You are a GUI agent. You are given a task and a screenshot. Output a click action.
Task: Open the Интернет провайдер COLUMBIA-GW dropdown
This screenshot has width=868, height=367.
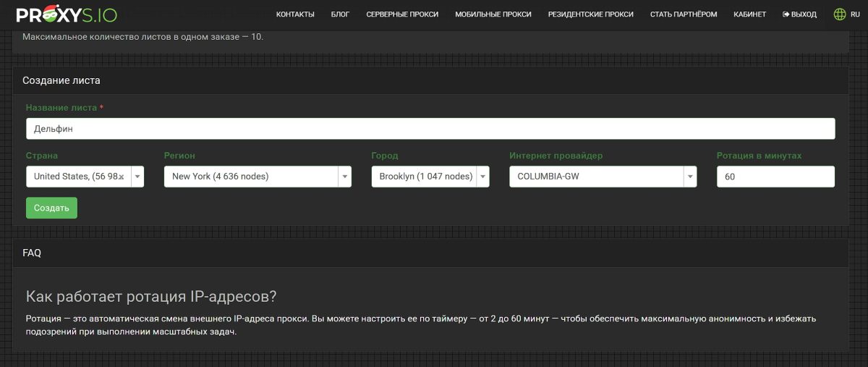603,177
